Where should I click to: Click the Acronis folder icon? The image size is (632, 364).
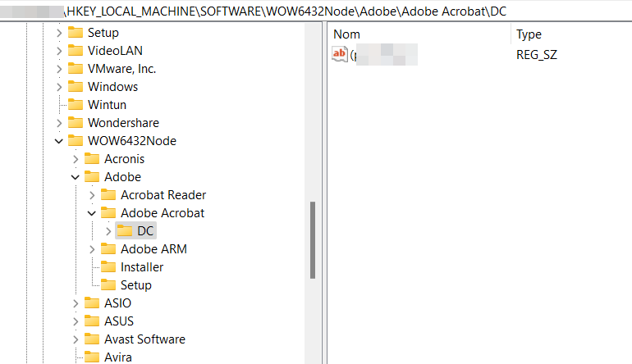[x=92, y=159]
